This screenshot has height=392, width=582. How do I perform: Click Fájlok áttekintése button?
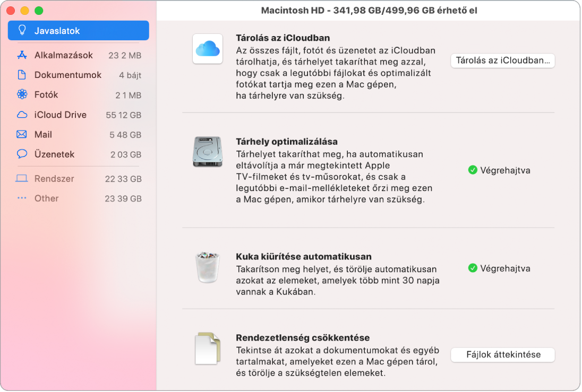502,355
